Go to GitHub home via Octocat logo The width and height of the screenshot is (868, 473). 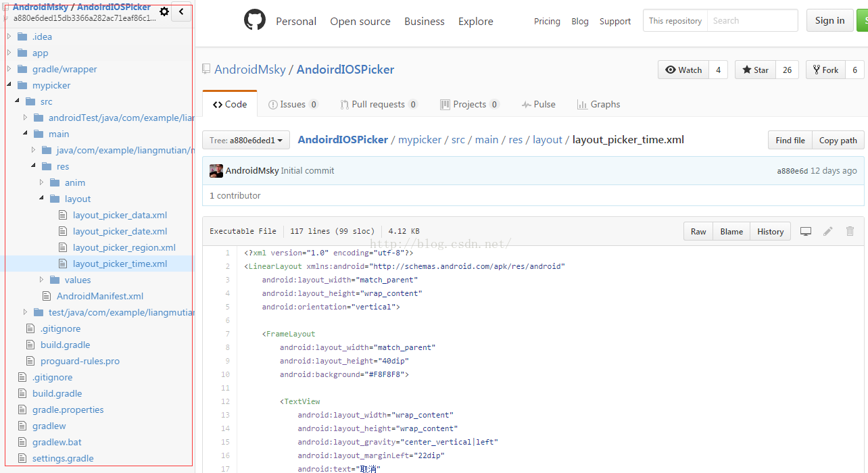tap(255, 20)
